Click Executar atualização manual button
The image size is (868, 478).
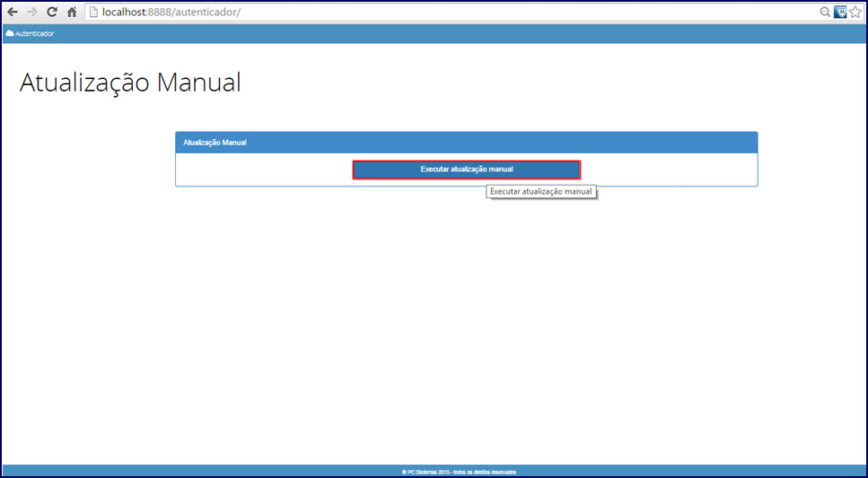pyautogui.click(x=467, y=169)
